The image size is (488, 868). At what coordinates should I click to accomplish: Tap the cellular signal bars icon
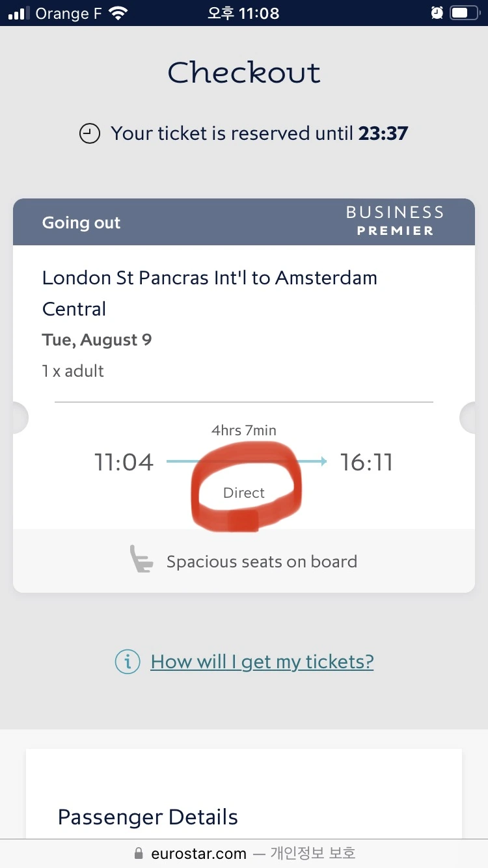click(20, 13)
